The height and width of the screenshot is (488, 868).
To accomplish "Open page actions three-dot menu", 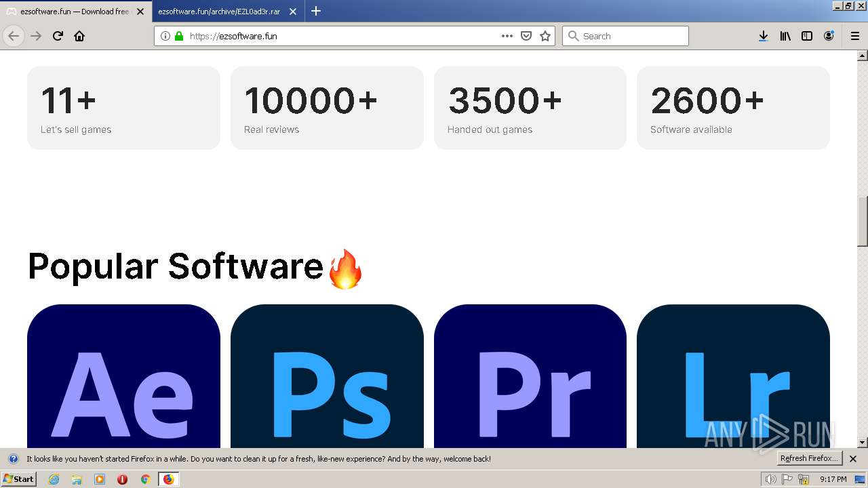I will pos(507,36).
